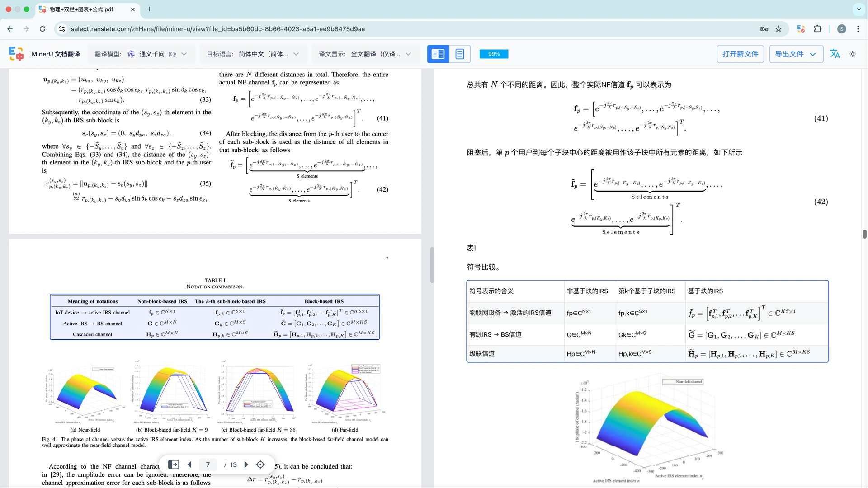
Task: Click the side-by-side dual view toggle
Action: pos(438,54)
